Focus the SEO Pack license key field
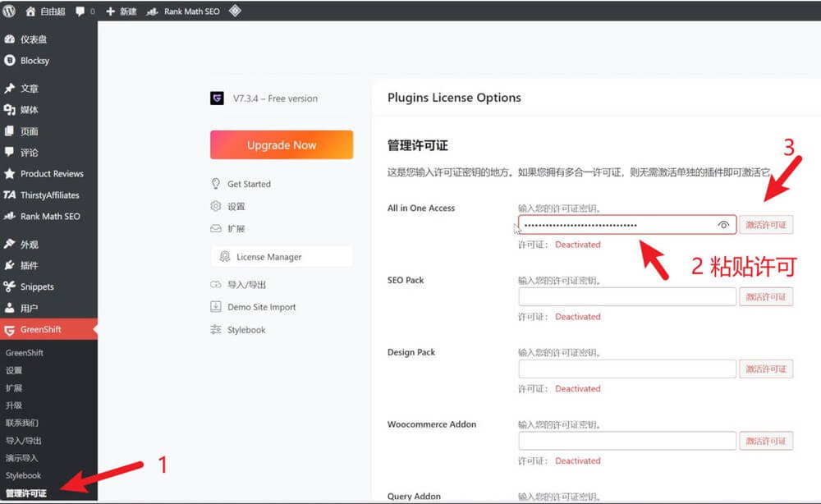Screen dimensions: 821x504 (627, 297)
